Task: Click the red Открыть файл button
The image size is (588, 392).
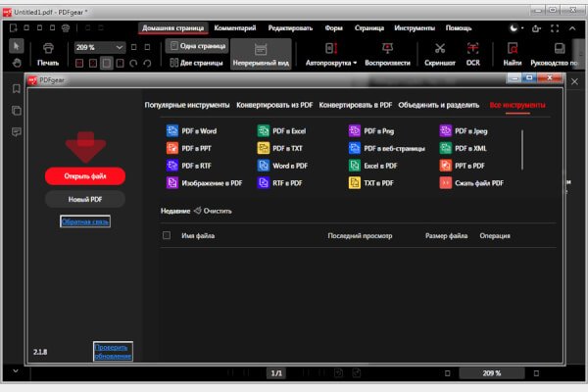Action: pyautogui.click(x=85, y=176)
